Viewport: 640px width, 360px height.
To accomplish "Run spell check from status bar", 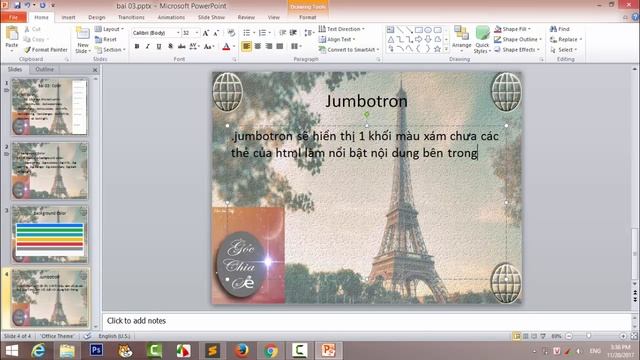I will pyautogui.click(x=87, y=336).
